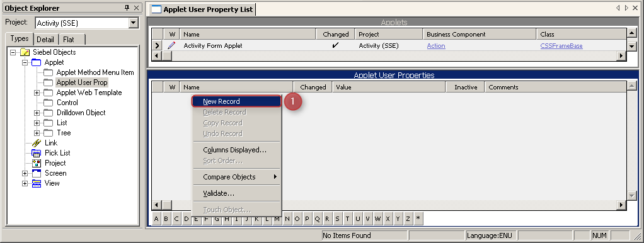This screenshot has height=243, width=644.
Task: Filter records by letter B
Action: (x=166, y=219)
